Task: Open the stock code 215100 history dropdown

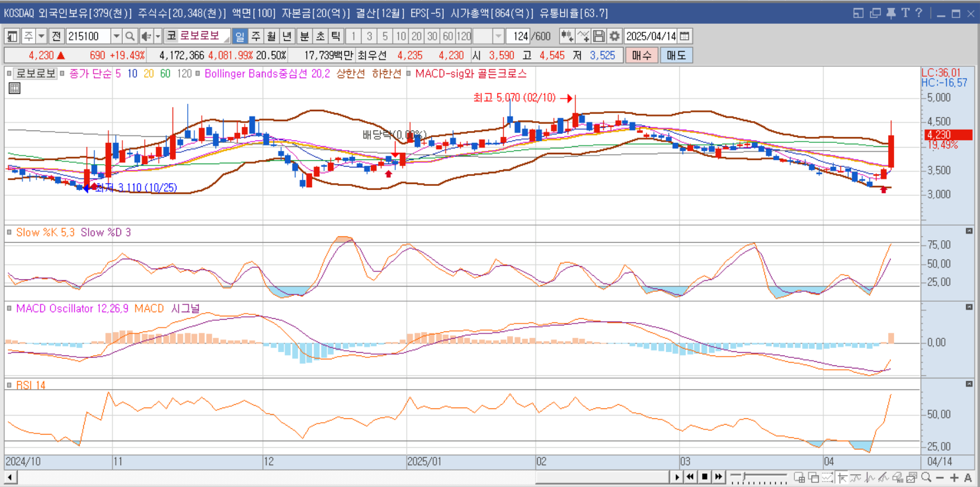Action: pos(116,36)
